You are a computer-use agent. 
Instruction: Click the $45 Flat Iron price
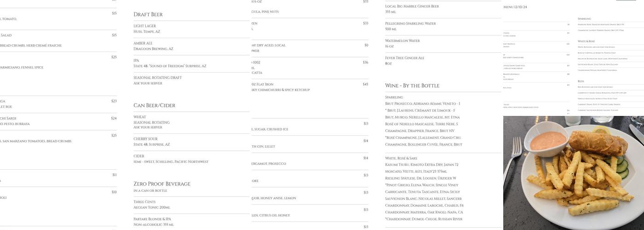click(365, 85)
